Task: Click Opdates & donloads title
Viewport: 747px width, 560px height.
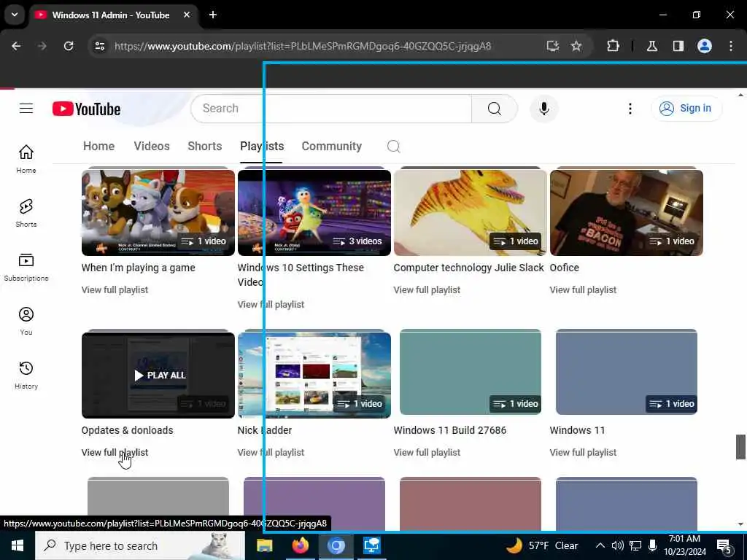Action: pos(127,430)
